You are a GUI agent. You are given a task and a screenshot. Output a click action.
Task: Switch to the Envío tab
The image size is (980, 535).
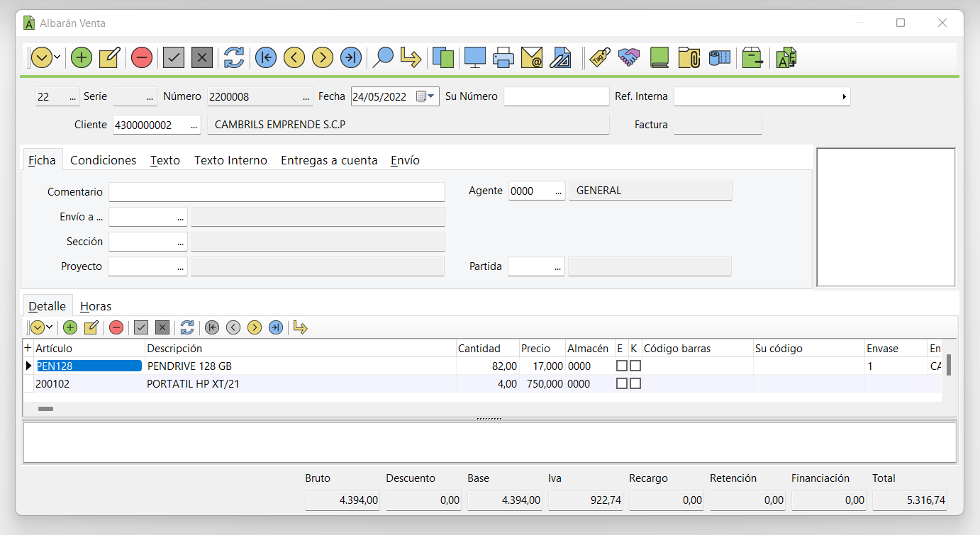coord(406,160)
